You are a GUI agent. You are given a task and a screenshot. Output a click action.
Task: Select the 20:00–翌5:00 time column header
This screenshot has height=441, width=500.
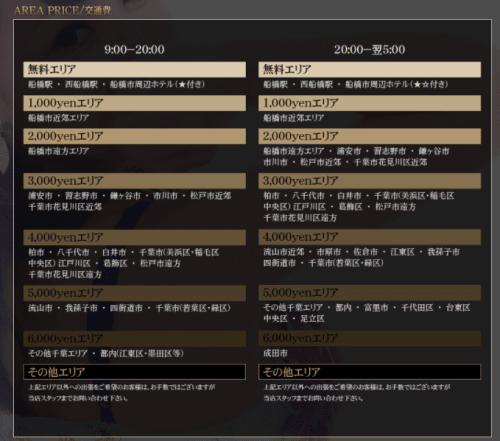[x=370, y=50]
